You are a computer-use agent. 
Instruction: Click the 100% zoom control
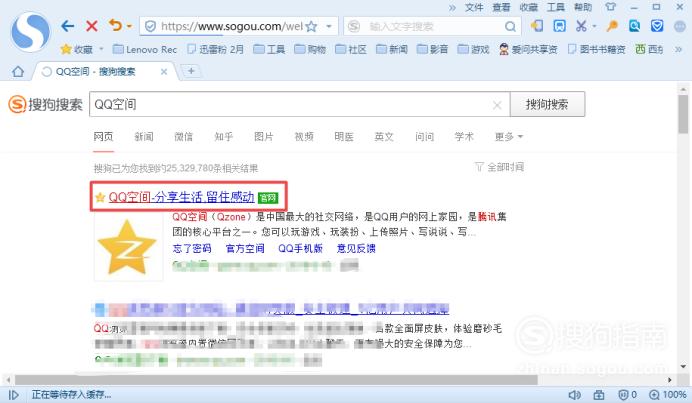point(668,395)
